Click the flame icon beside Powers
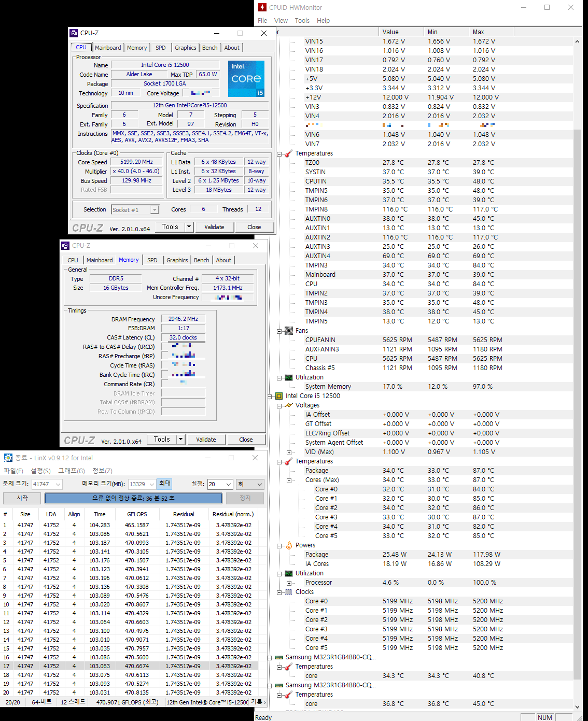Viewport: 588px width, 721px height. (289, 545)
